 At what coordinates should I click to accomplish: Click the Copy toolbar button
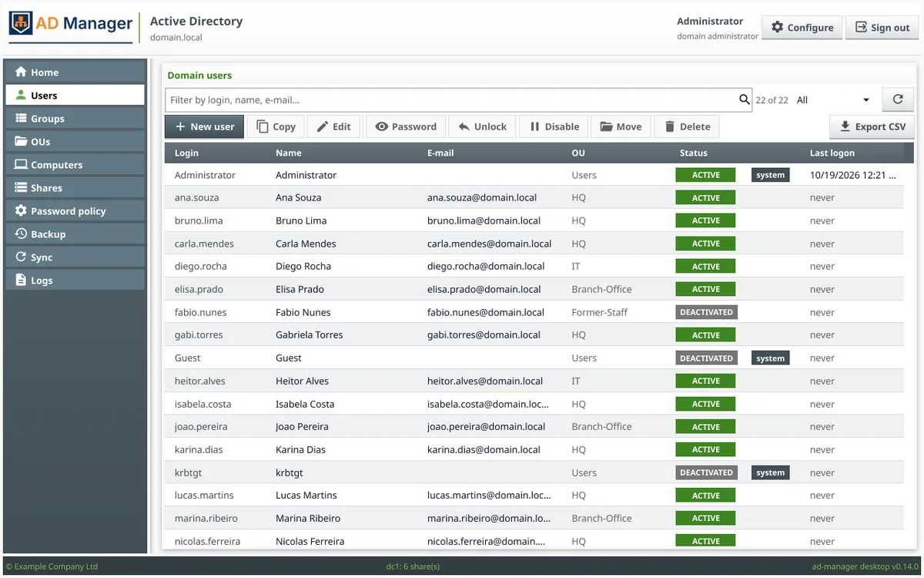[x=276, y=126]
